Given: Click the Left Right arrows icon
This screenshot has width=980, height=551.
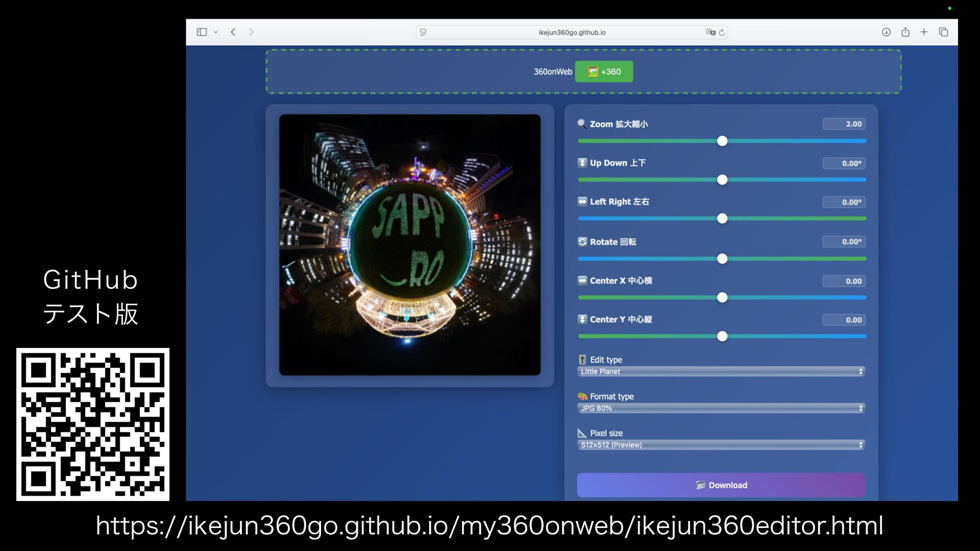Looking at the screenshot, I should [x=582, y=202].
